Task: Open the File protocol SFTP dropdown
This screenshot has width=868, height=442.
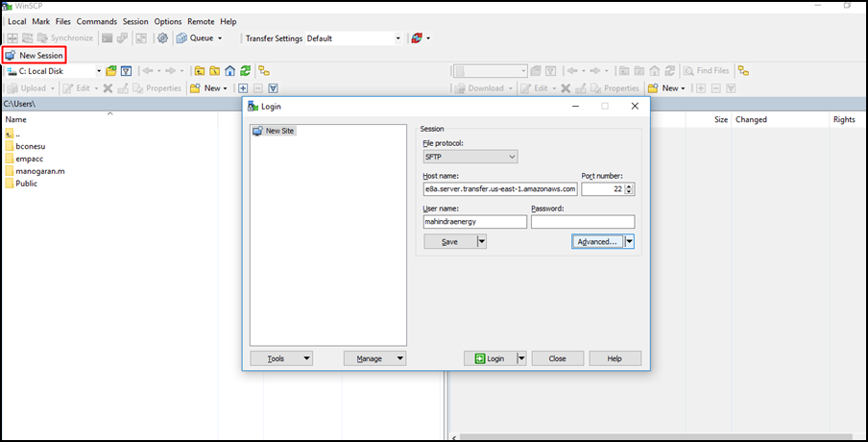Action: [470, 157]
